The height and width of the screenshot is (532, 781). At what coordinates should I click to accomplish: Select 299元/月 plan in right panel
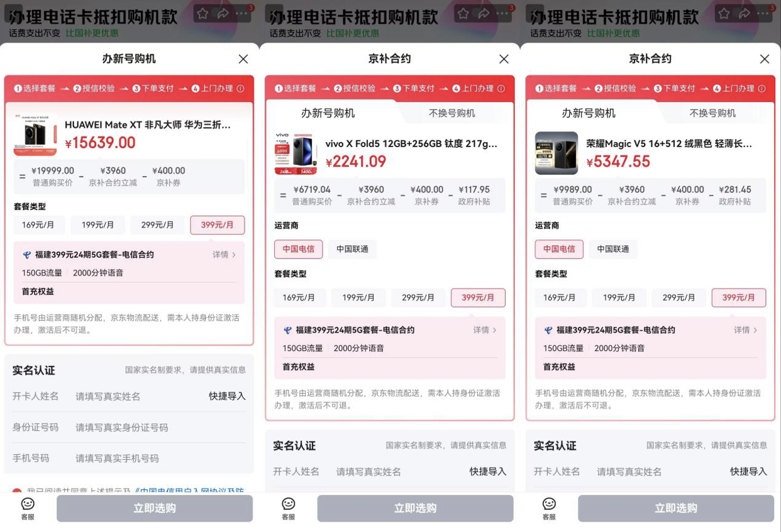(x=679, y=297)
